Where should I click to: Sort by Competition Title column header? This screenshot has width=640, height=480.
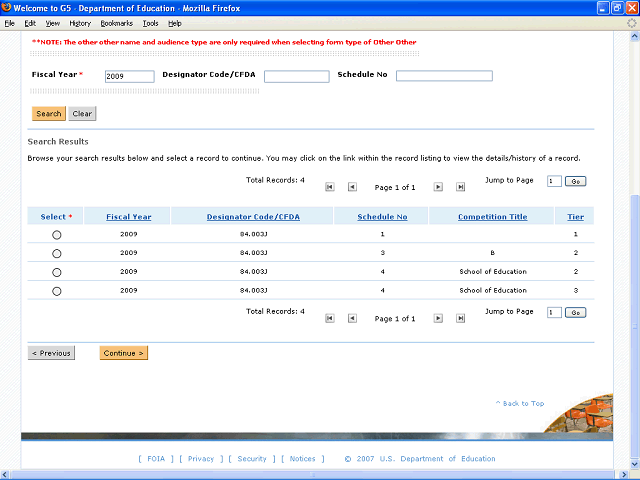click(x=493, y=217)
